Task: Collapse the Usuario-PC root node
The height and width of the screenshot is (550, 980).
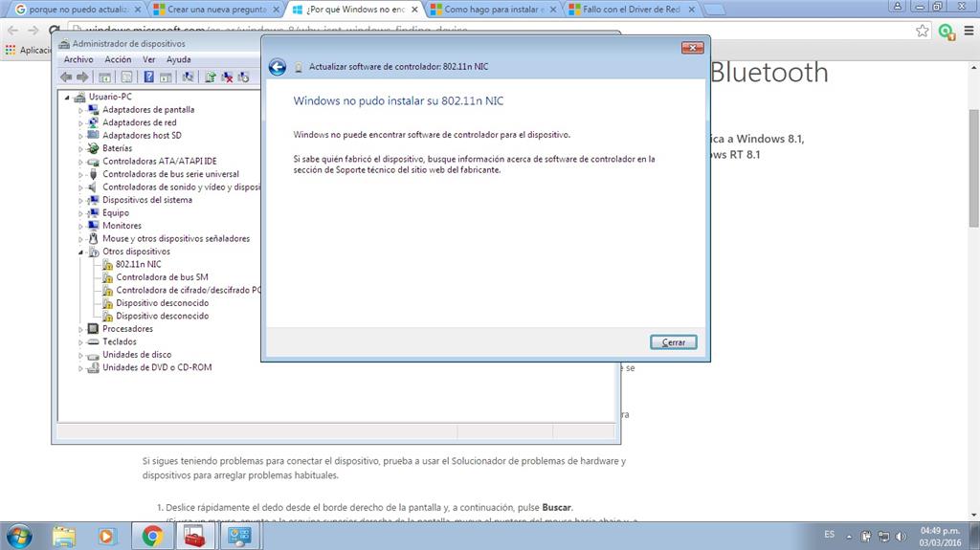Action: click(x=67, y=97)
